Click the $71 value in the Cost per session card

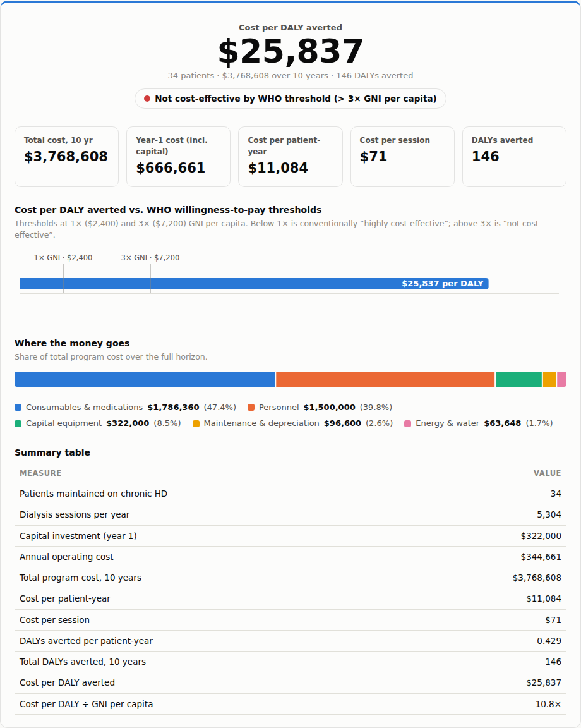pyautogui.click(x=374, y=157)
